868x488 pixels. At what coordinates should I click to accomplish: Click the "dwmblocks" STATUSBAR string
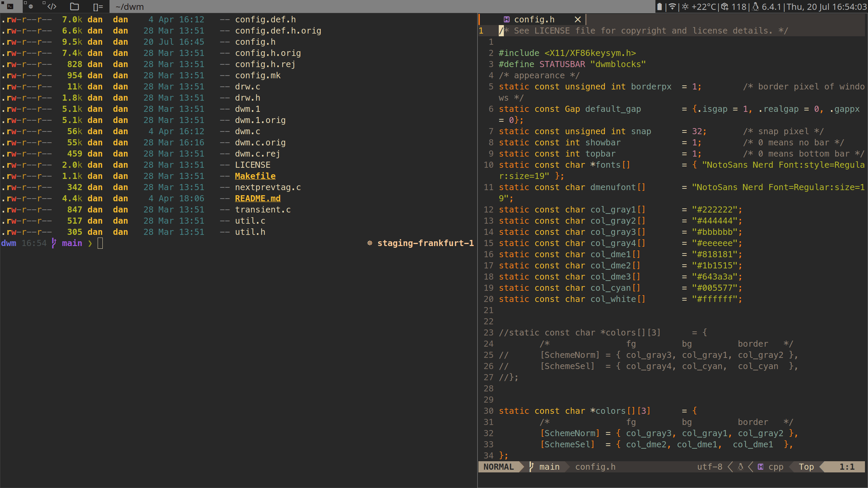pyautogui.click(x=618, y=64)
